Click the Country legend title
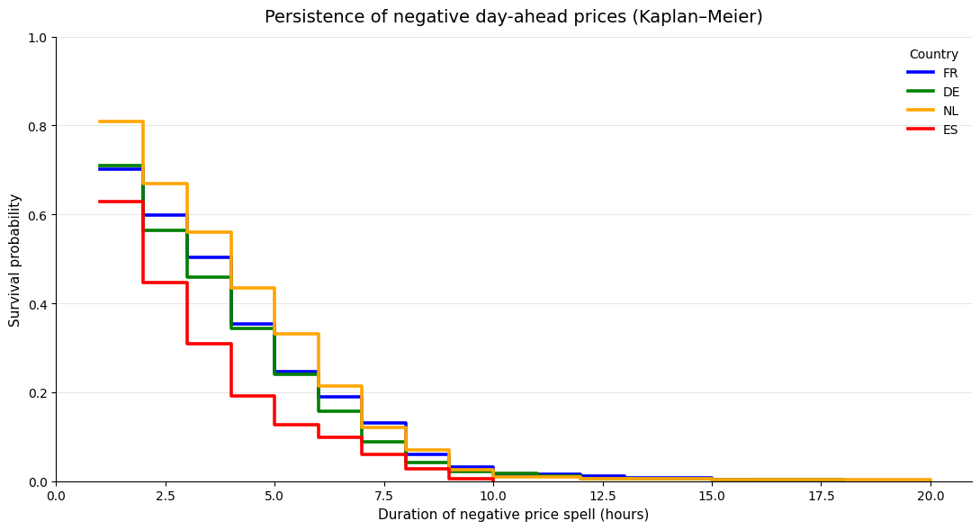 point(933,54)
